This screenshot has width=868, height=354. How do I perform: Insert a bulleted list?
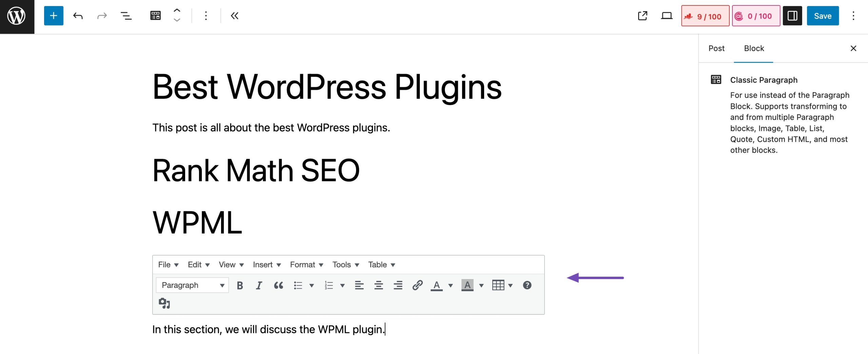pos(298,286)
